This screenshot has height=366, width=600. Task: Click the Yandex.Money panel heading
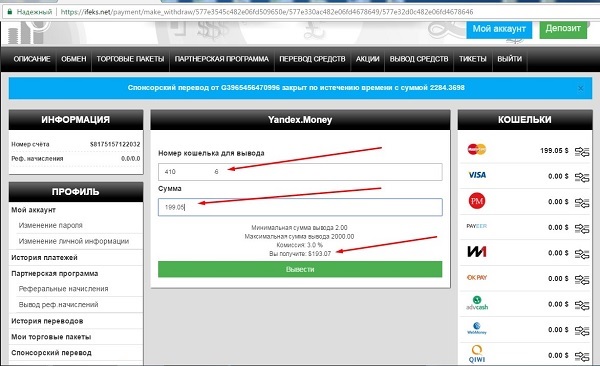coord(300,120)
